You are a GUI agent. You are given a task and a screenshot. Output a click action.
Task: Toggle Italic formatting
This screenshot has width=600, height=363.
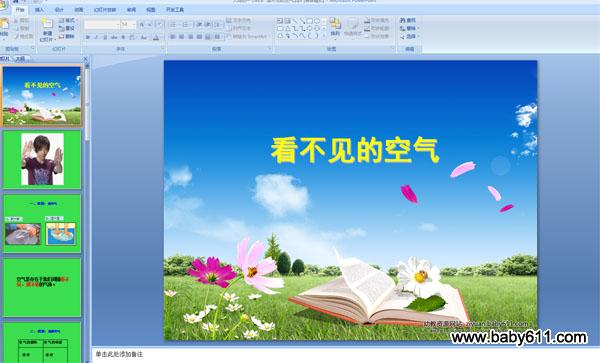click(x=96, y=37)
